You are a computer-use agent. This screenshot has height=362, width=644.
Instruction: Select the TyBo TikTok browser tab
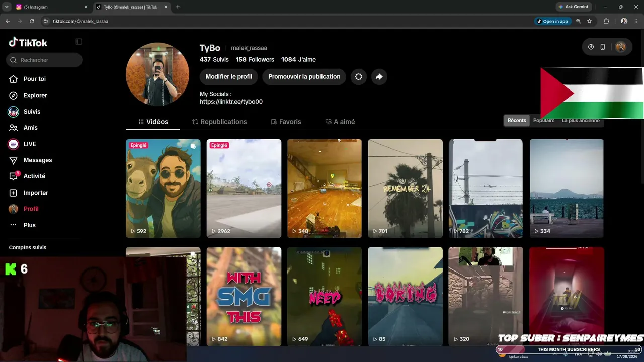(x=132, y=7)
